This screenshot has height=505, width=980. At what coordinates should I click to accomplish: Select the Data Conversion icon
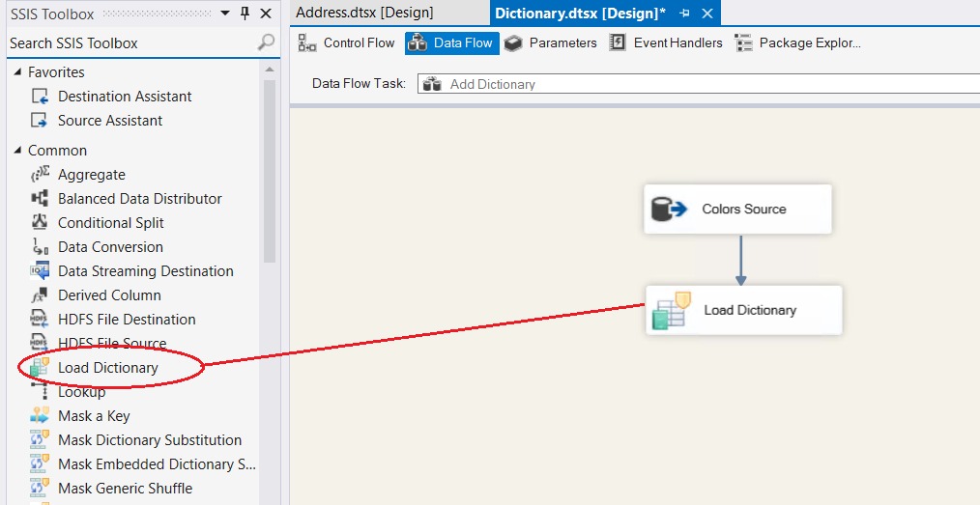(40, 247)
